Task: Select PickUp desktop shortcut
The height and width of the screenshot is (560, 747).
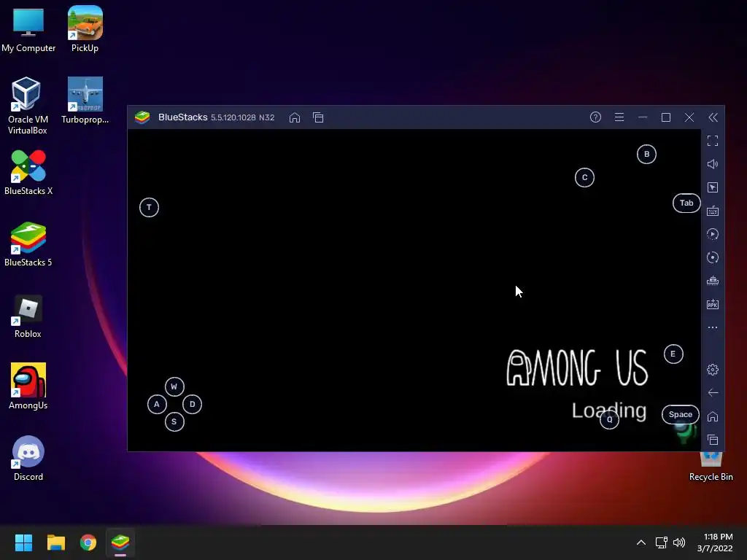Action: (x=85, y=29)
